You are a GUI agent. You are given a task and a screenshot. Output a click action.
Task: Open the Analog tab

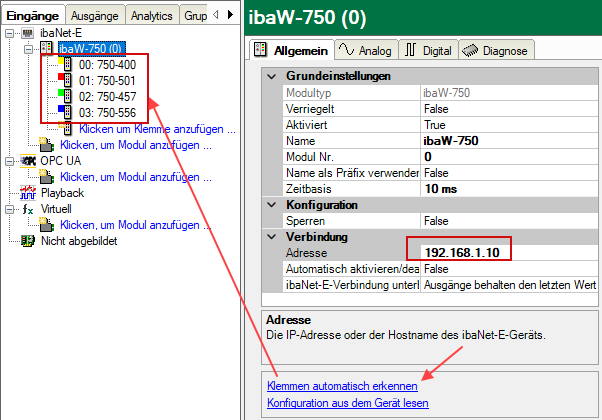(367, 49)
